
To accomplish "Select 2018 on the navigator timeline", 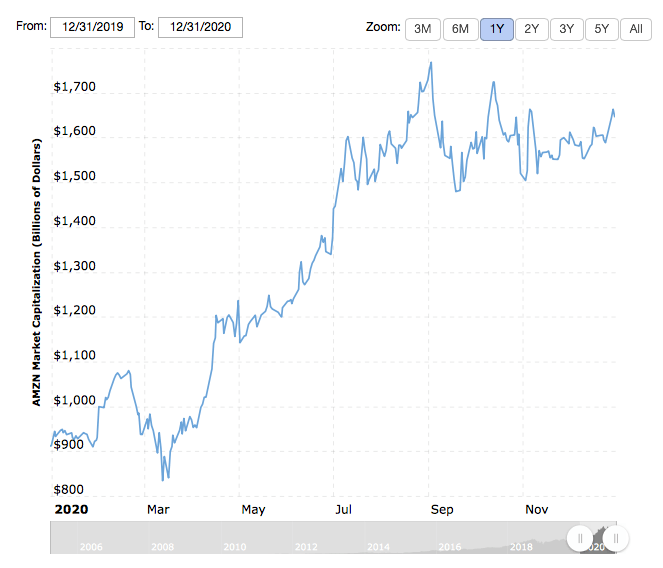I will coord(521,547).
